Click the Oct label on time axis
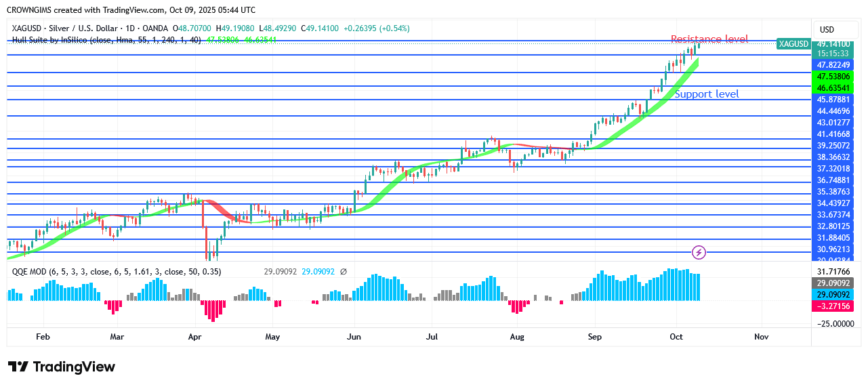The height and width of the screenshot is (387, 868). 676,336
